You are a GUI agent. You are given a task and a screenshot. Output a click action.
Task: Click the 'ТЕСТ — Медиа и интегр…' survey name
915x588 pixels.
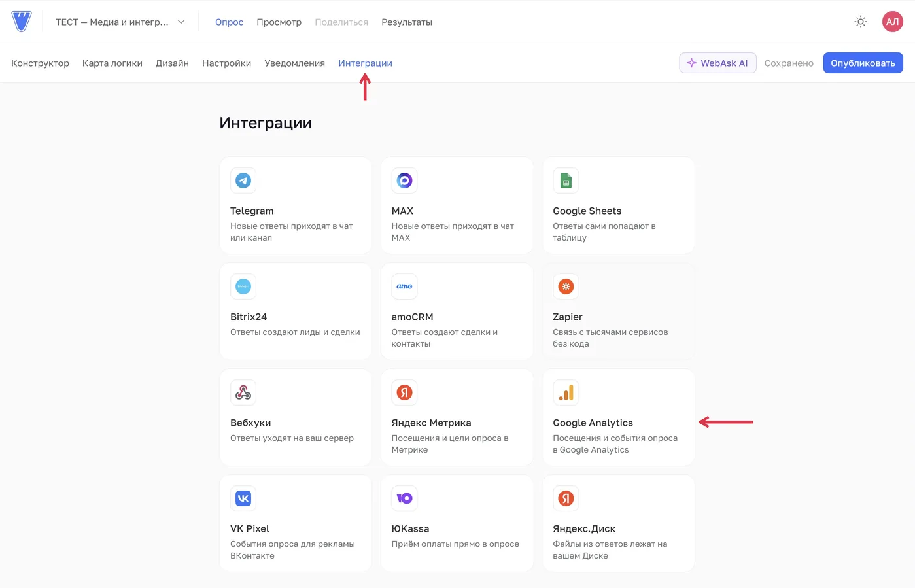coord(112,22)
